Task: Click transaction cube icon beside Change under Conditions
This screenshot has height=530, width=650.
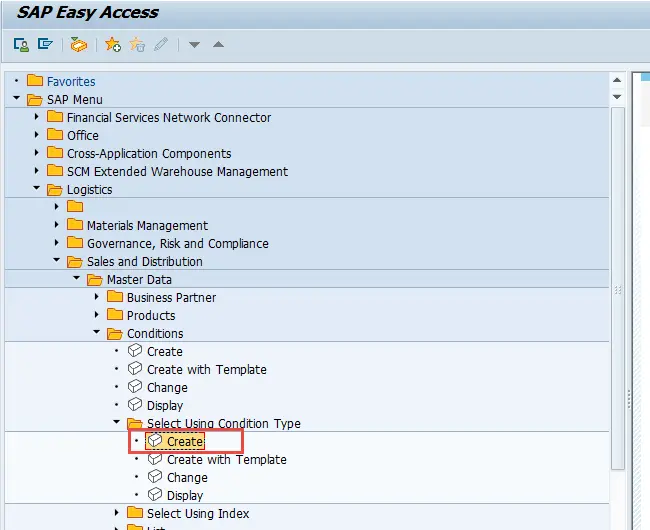Action: [x=135, y=387]
